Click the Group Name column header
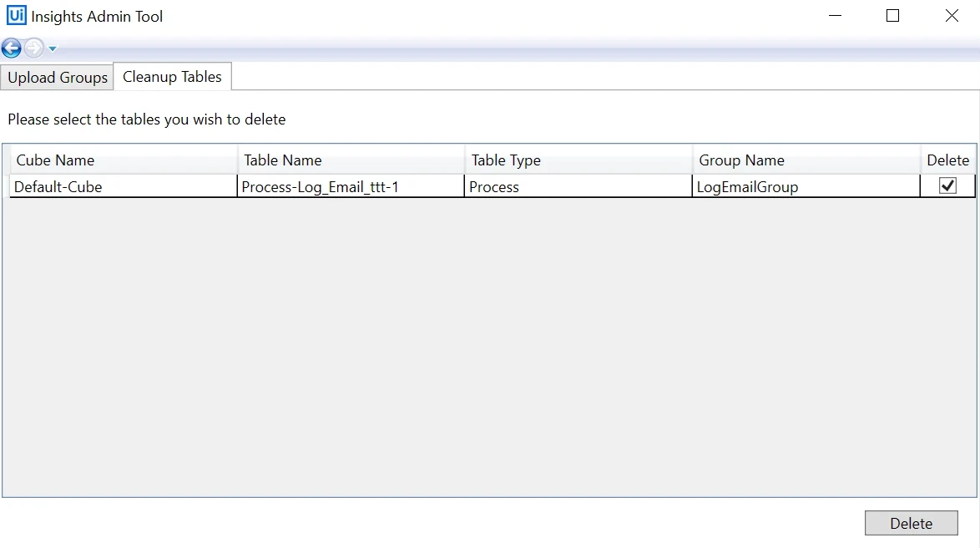The image size is (980, 548). tap(806, 160)
